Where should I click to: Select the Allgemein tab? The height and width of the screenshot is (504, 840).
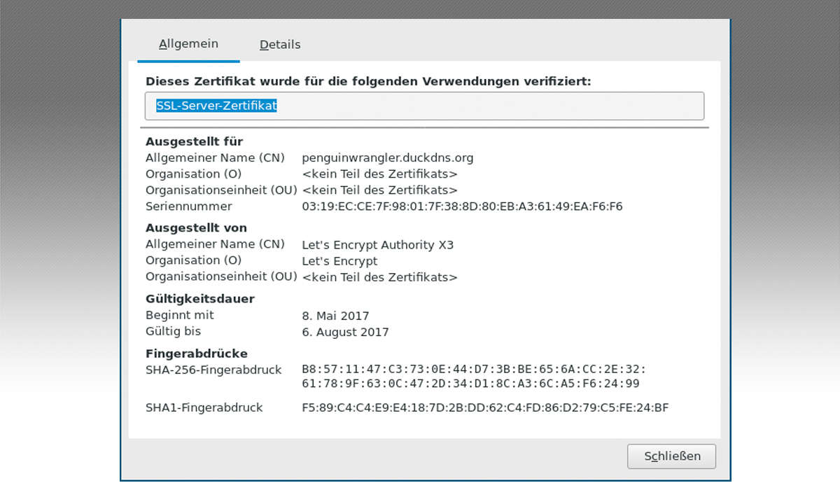coord(188,44)
